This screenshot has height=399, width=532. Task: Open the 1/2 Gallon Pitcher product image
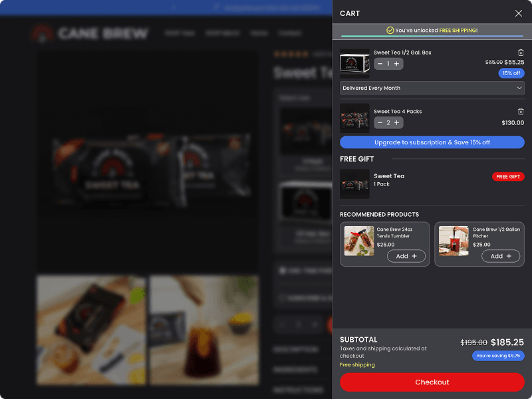tap(454, 241)
